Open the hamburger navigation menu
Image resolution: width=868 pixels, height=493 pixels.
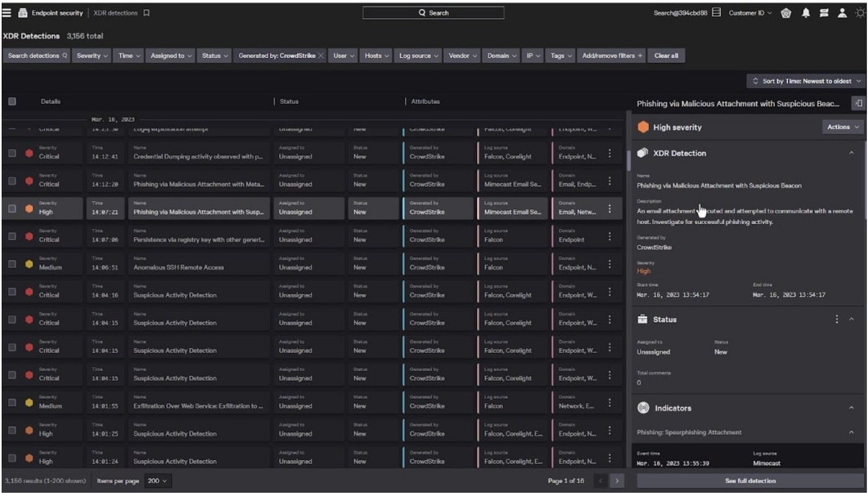point(7,12)
